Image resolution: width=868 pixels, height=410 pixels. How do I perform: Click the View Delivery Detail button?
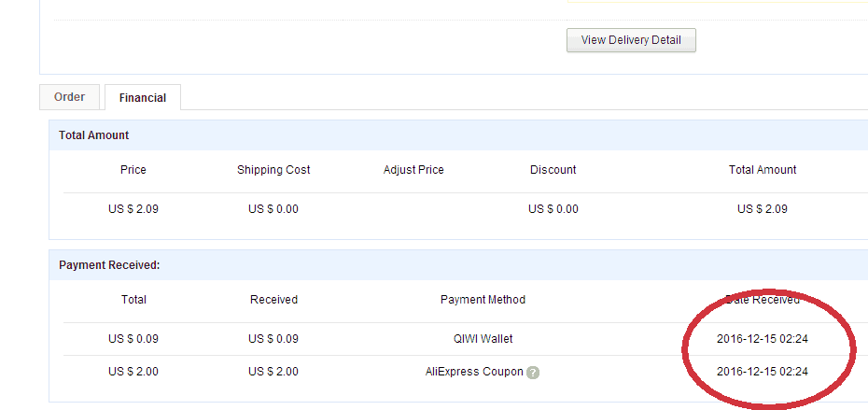[631, 40]
